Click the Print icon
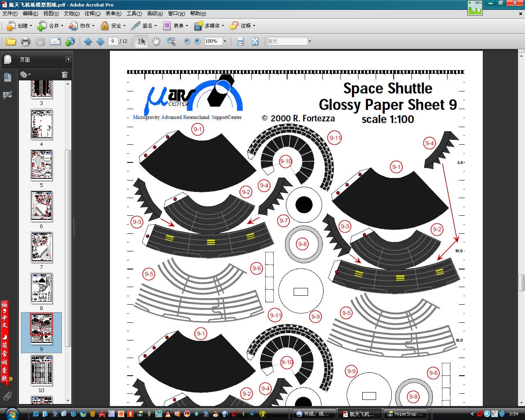525x420 pixels. point(25,41)
